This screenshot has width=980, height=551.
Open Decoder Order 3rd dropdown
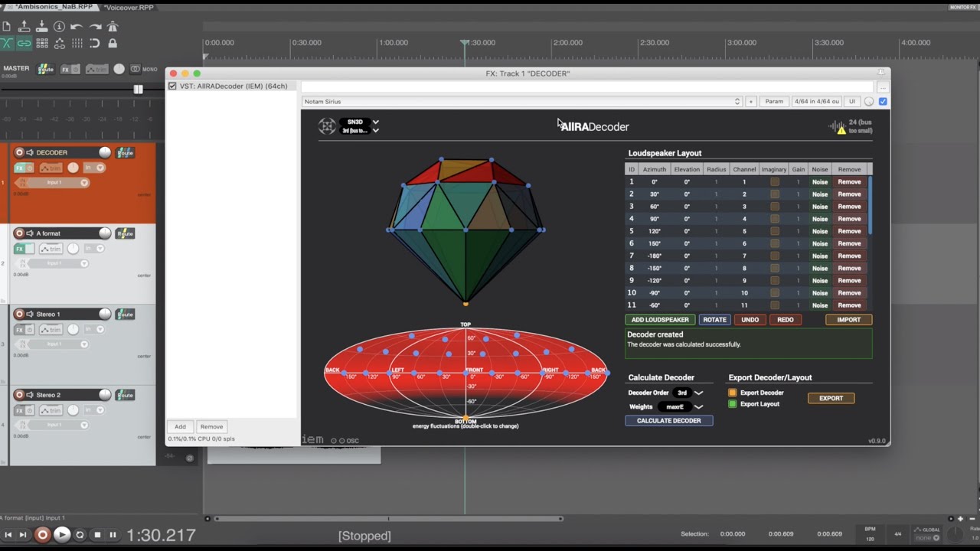(688, 393)
